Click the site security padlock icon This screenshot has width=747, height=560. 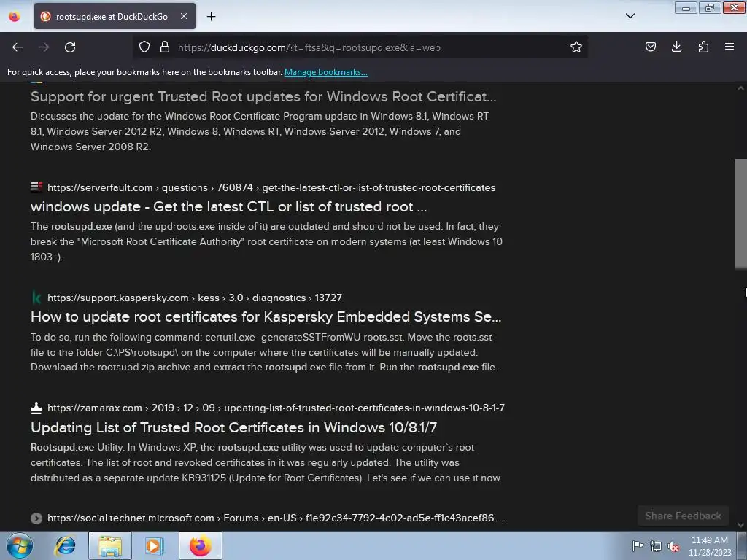pyautogui.click(x=165, y=47)
